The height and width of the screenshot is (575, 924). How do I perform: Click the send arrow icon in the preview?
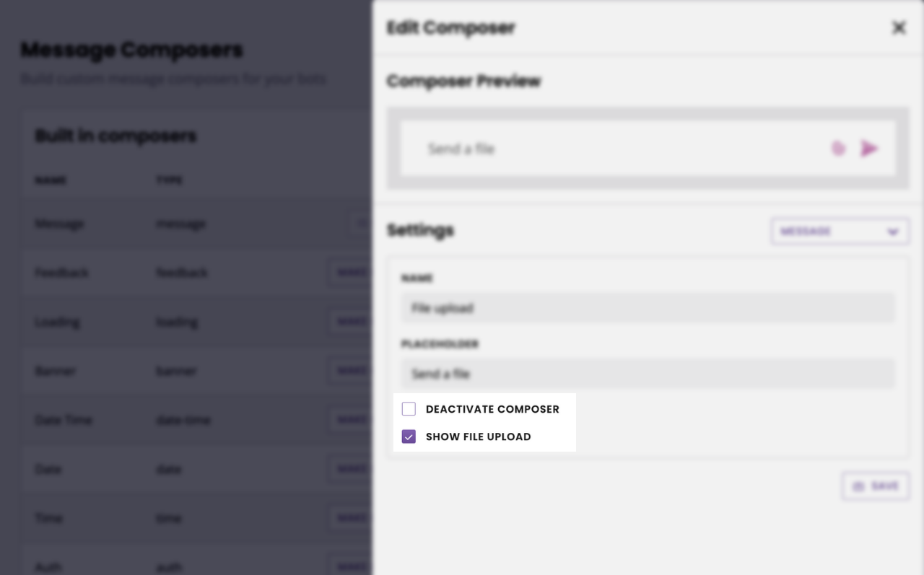(x=869, y=149)
